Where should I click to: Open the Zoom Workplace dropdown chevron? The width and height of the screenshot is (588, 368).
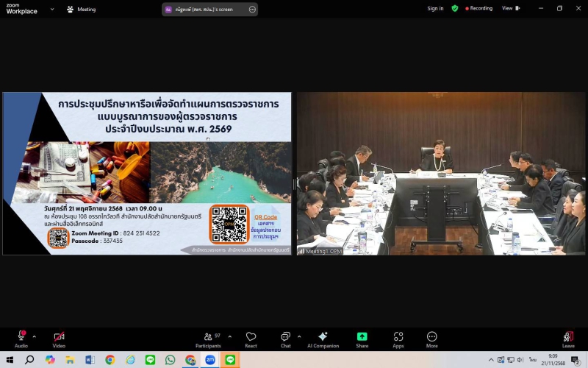point(52,9)
